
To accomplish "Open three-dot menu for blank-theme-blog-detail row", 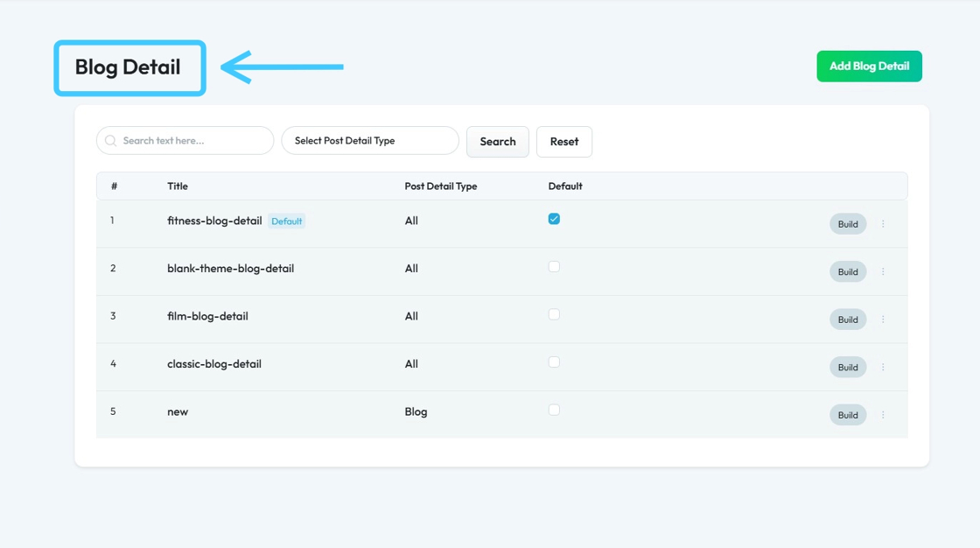I will point(883,271).
